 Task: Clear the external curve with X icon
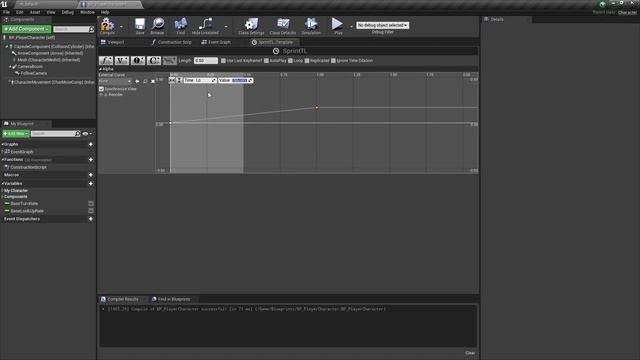point(153,81)
